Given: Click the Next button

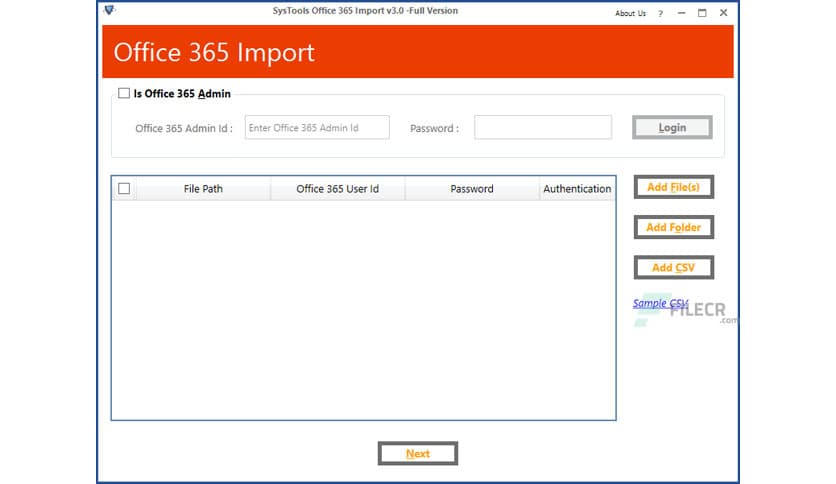Looking at the screenshot, I should [418, 454].
